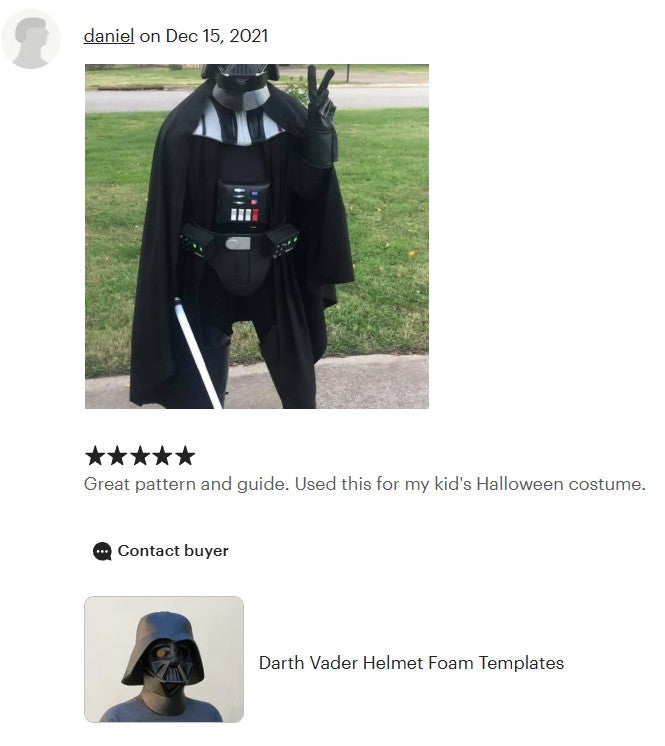Click the white lightsaber in the review photo
Viewport: 665px width, 746px height.
pyautogui.click(x=197, y=352)
